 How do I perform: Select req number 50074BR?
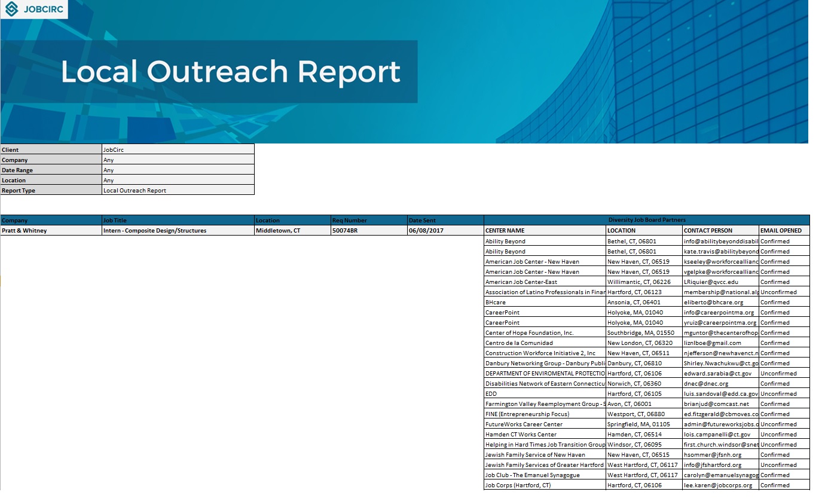(369, 230)
